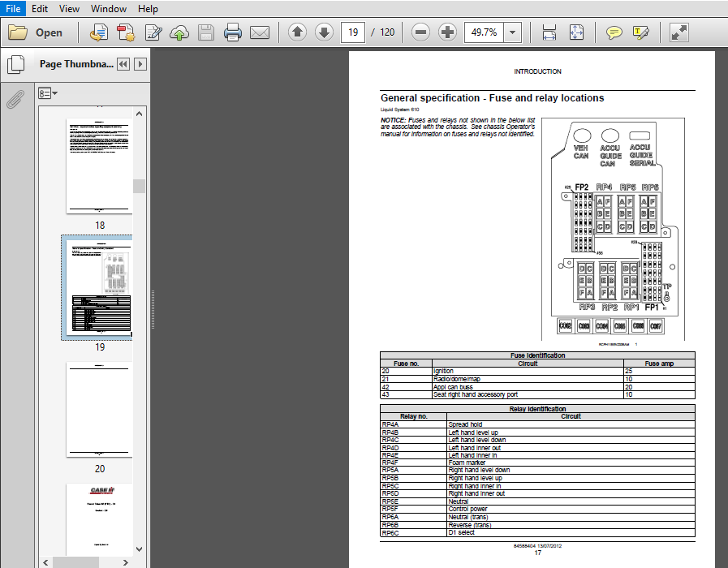Click the 'Appl can buss' circuit cell
The image size is (728, 568).
pyautogui.click(x=528, y=386)
